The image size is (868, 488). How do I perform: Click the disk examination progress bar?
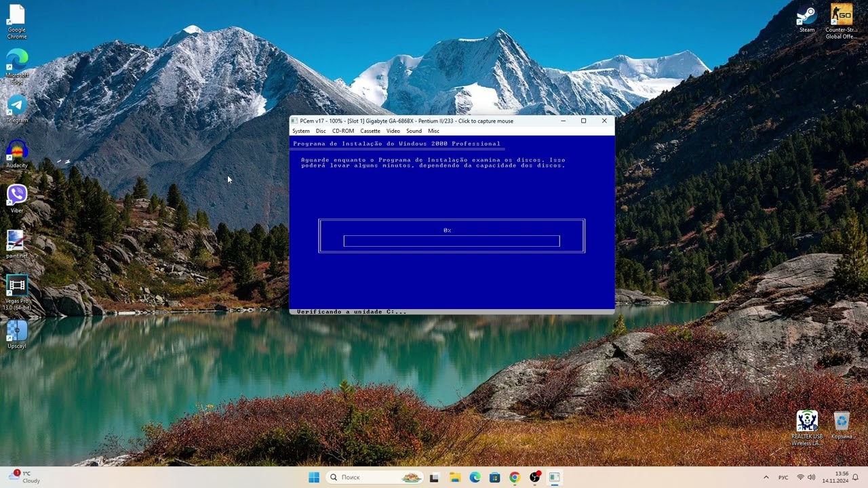pyautogui.click(x=452, y=241)
